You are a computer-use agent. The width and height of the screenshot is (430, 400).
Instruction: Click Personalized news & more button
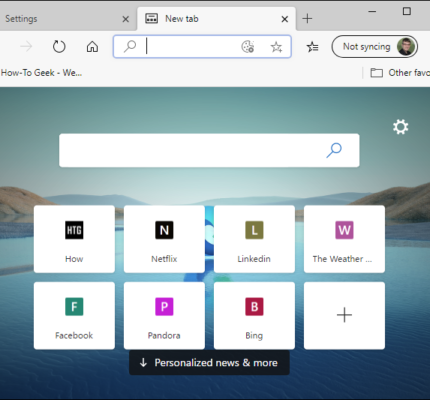click(209, 363)
